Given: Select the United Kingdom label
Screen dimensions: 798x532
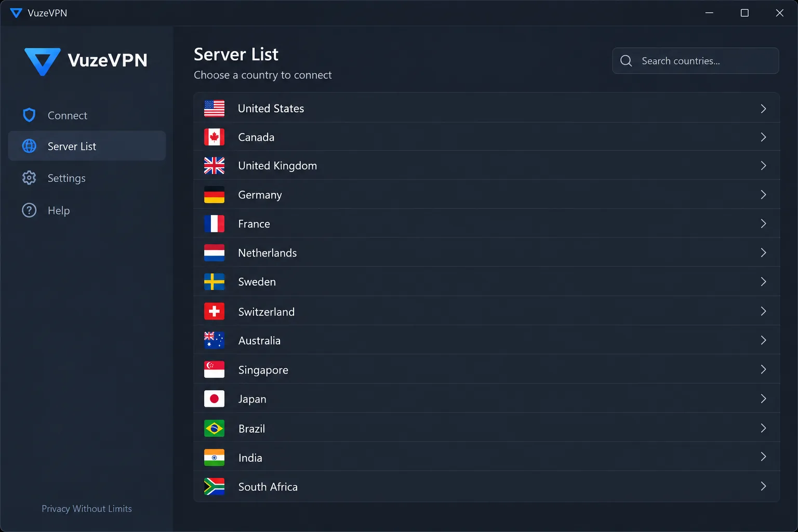Looking at the screenshot, I should (277, 166).
